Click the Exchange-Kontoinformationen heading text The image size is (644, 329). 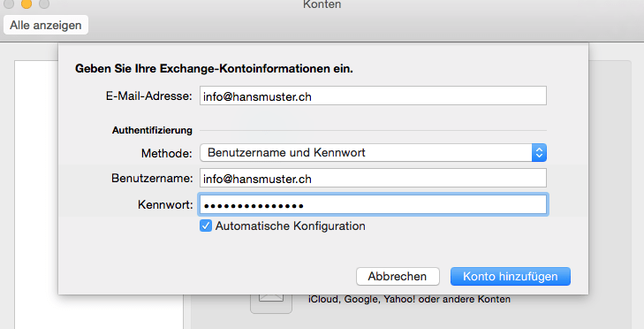coord(214,68)
